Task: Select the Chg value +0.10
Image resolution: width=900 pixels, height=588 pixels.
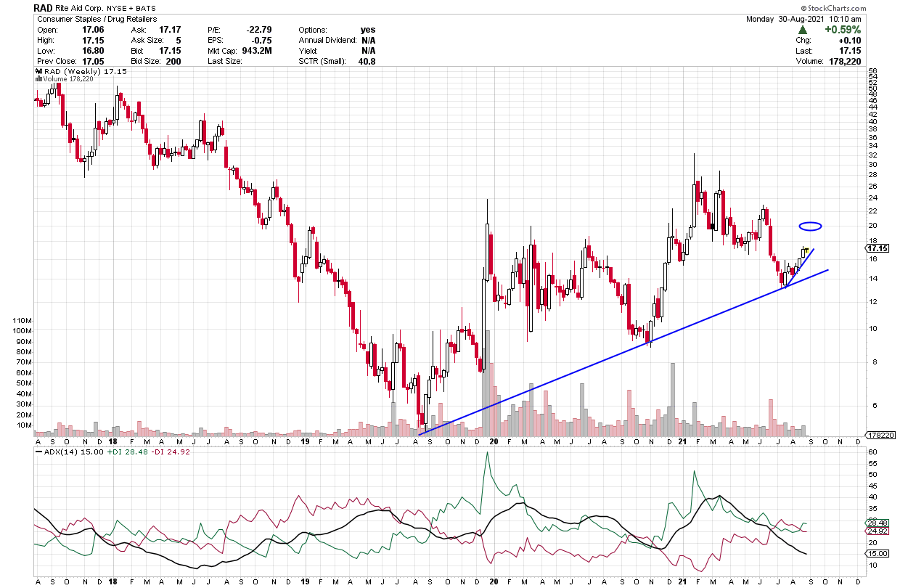Action: pos(851,40)
